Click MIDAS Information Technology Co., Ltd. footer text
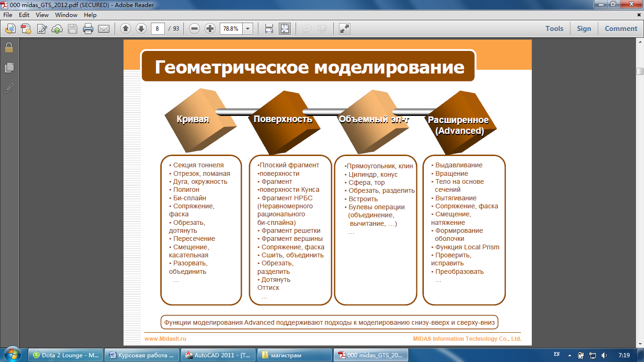 tap(467, 338)
